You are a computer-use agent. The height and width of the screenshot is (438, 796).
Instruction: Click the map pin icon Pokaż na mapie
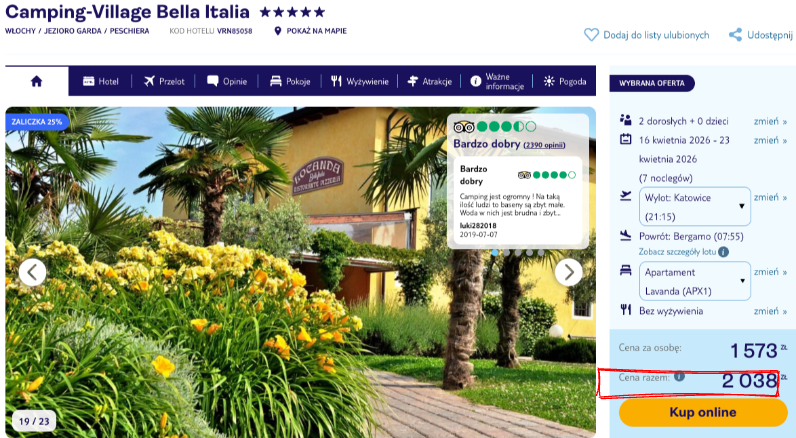tap(277, 31)
